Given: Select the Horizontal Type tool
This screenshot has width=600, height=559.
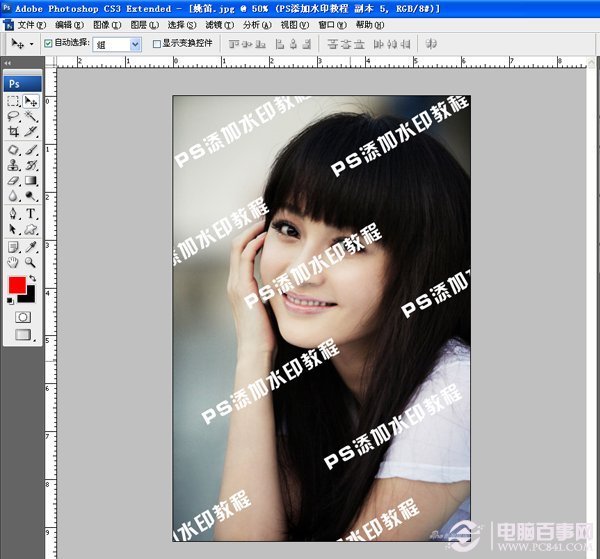Looking at the screenshot, I should click(x=31, y=214).
